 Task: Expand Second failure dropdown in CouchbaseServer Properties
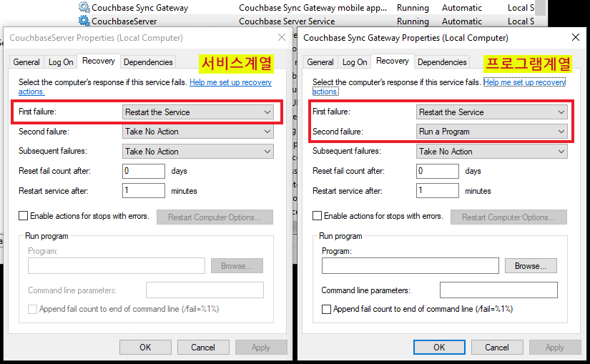pyautogui.click(x=198, y=132)
